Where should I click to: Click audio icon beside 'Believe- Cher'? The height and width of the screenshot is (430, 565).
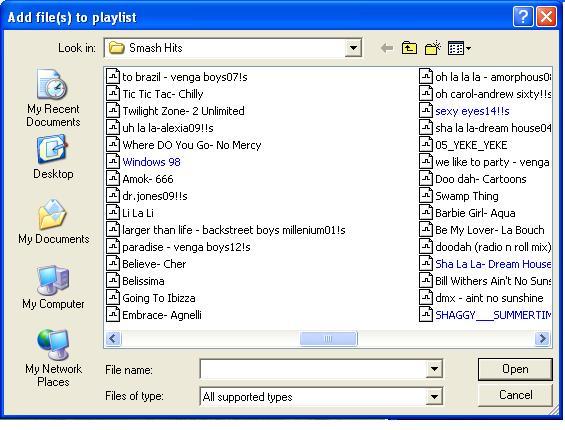coord(113,264)
